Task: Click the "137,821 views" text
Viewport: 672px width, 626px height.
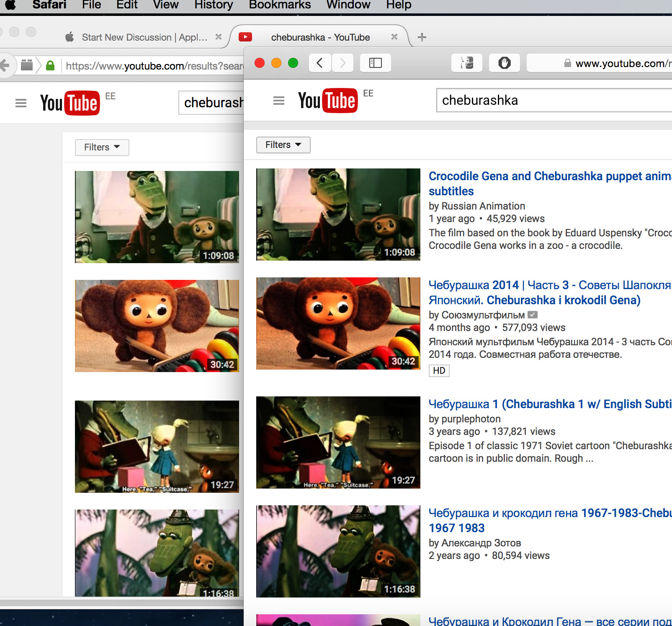Action: point(524,432)
